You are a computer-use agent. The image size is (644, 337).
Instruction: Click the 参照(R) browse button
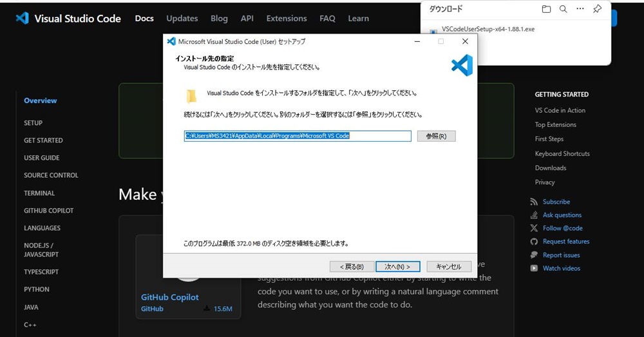pos(436,136)
